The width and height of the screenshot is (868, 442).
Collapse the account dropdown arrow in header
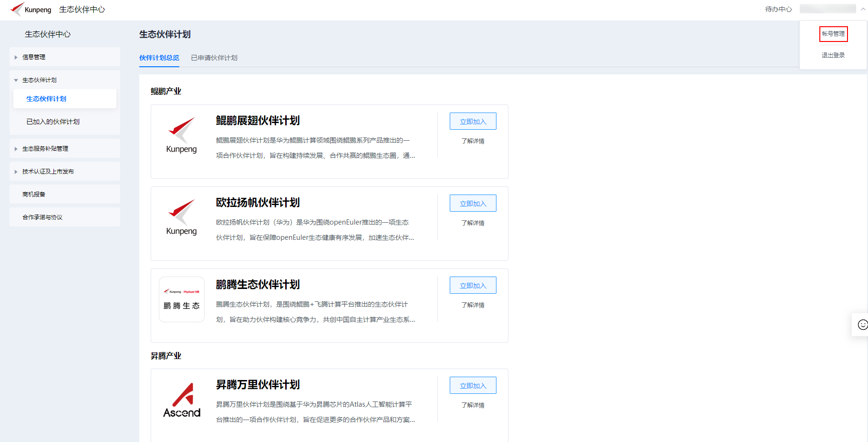point(863,9)
